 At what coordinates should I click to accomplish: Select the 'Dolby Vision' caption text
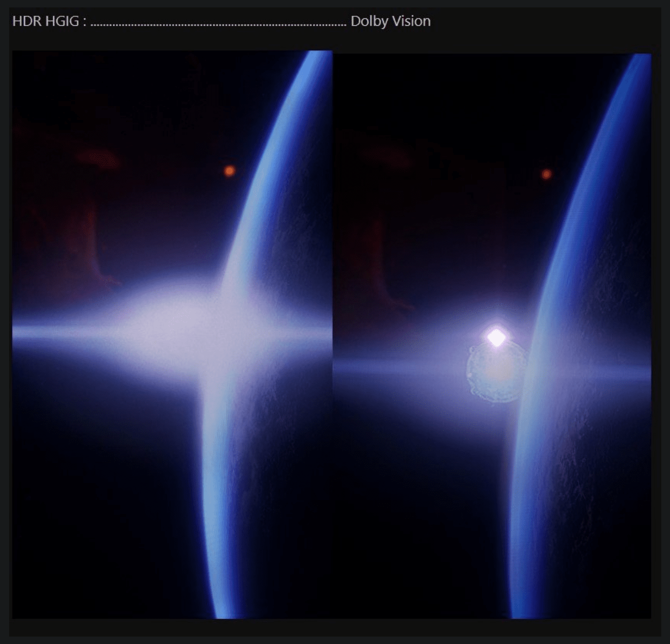tap(390, 21)
